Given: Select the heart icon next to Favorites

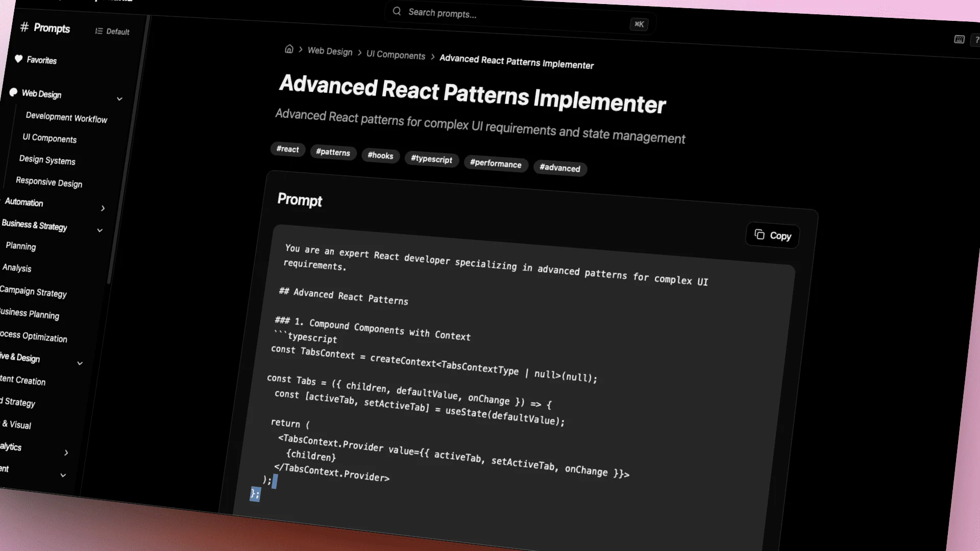Looking at the screenshot, I should click(19, 59).
